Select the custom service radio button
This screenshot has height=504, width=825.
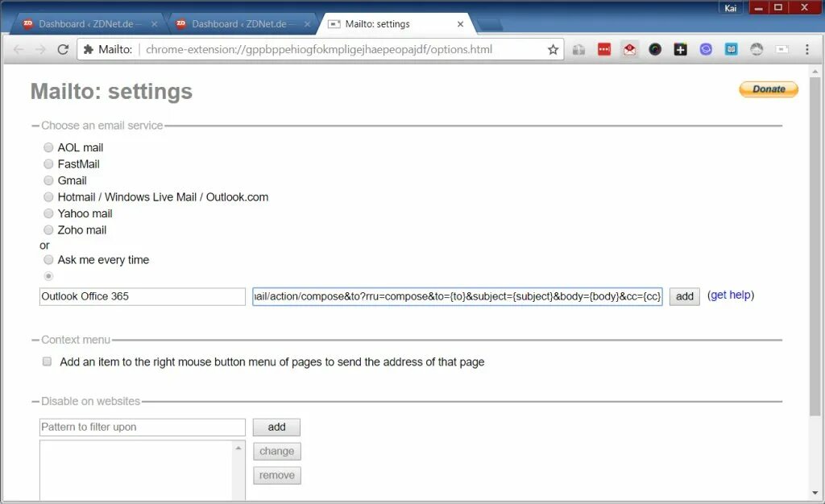coord(48,276)
